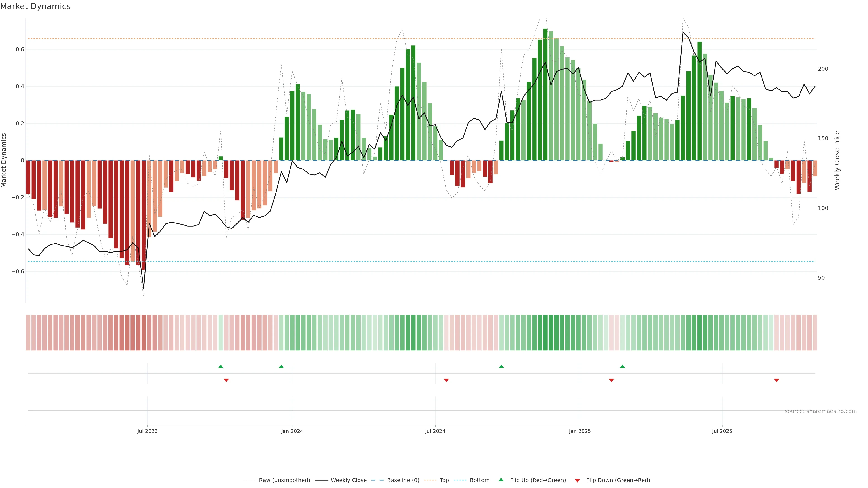Click the red Flip Down marker just after Jan 2025
868x488 pixels.
click(x=611, y=380)
